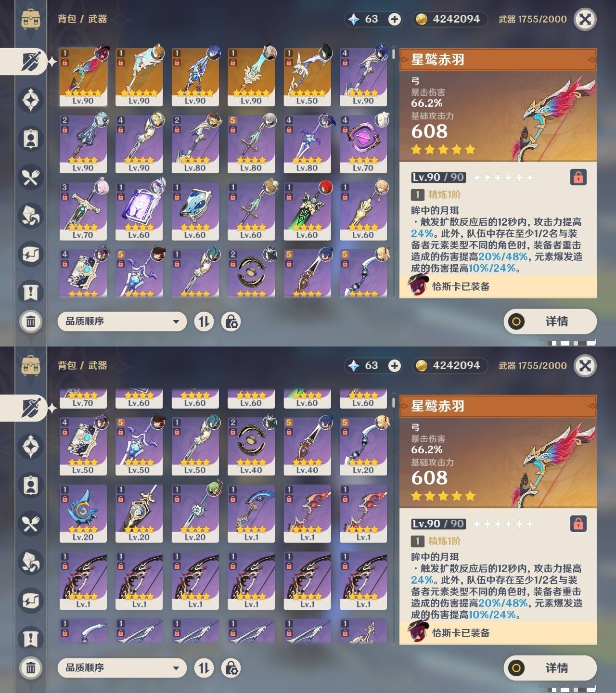Switch to Weapons tab in top sidebar

(x=31, y=62)
